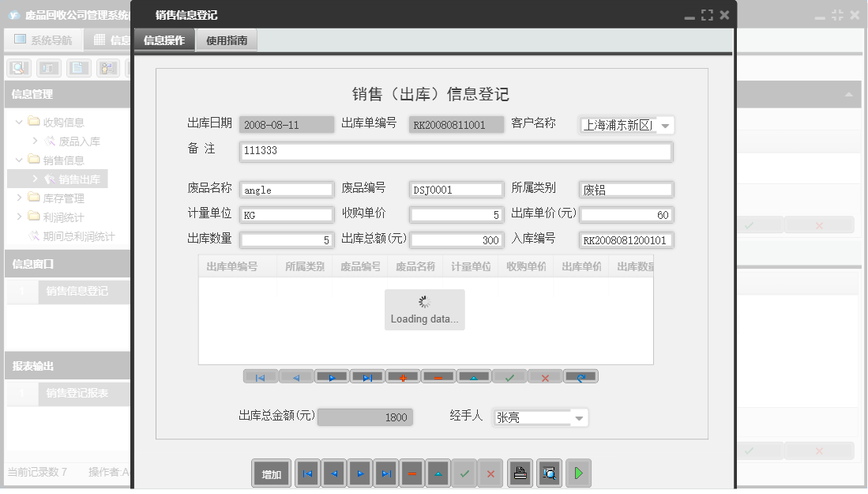The width and height of the screenshot is (868, 494).
Task: Click the green run arrow icon
Action: (x=578, y=473)
